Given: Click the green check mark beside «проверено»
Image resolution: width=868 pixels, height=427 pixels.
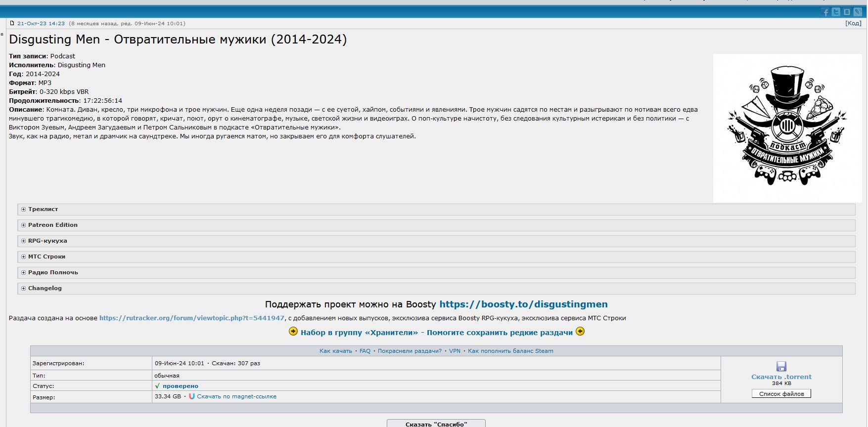Looking at the screenshot, I should coord(157,386).
